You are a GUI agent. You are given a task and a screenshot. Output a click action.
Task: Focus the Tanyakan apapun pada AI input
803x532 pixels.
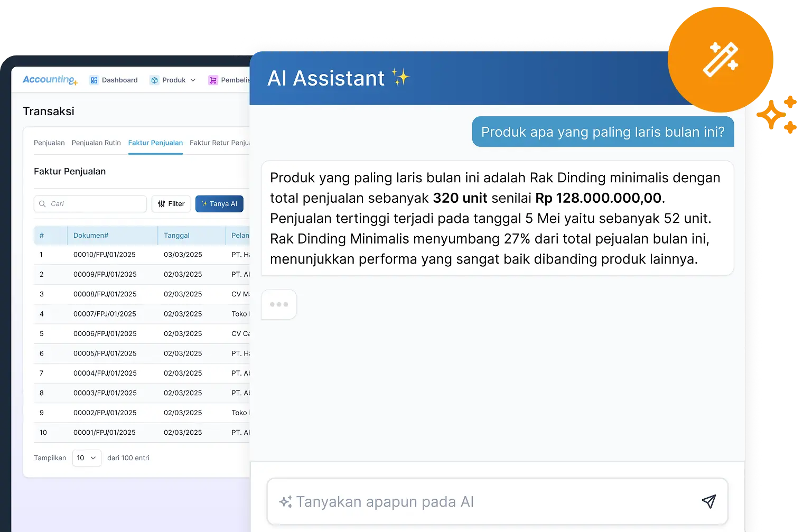(x=497, y=501)
